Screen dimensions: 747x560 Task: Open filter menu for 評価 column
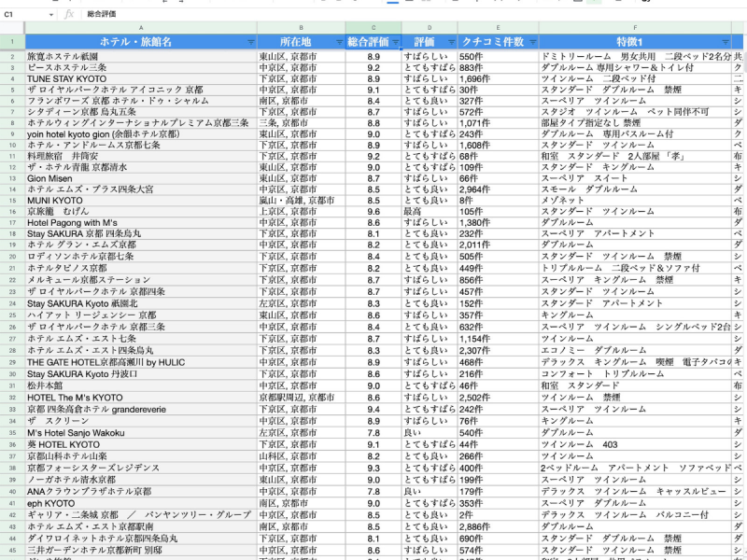pyautogui.click(x=451, y=42)
